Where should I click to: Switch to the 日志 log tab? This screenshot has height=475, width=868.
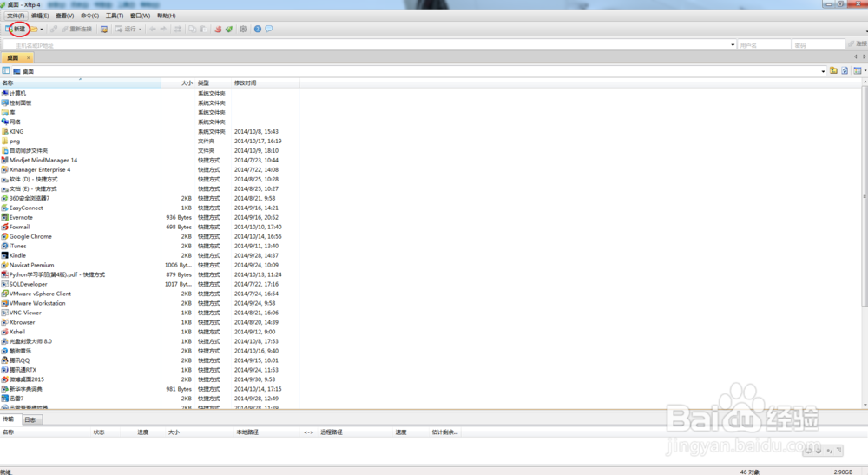(30, 419)
